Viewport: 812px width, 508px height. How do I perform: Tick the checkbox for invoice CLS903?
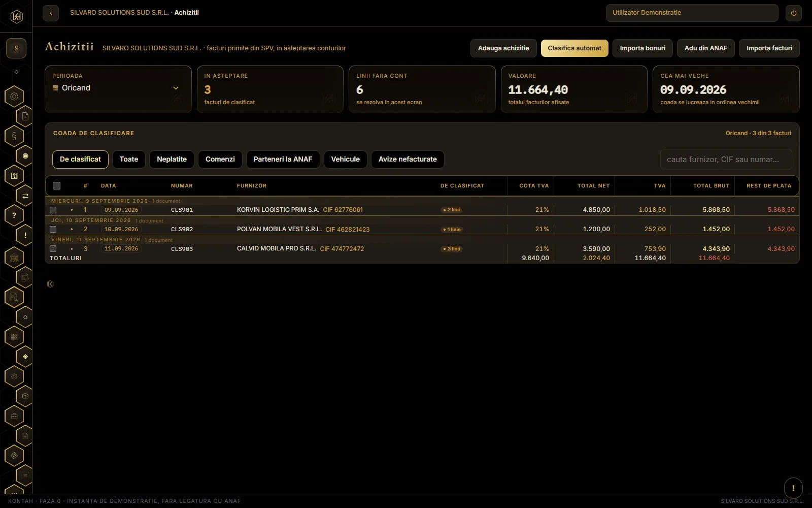click(x=53, y=249)
